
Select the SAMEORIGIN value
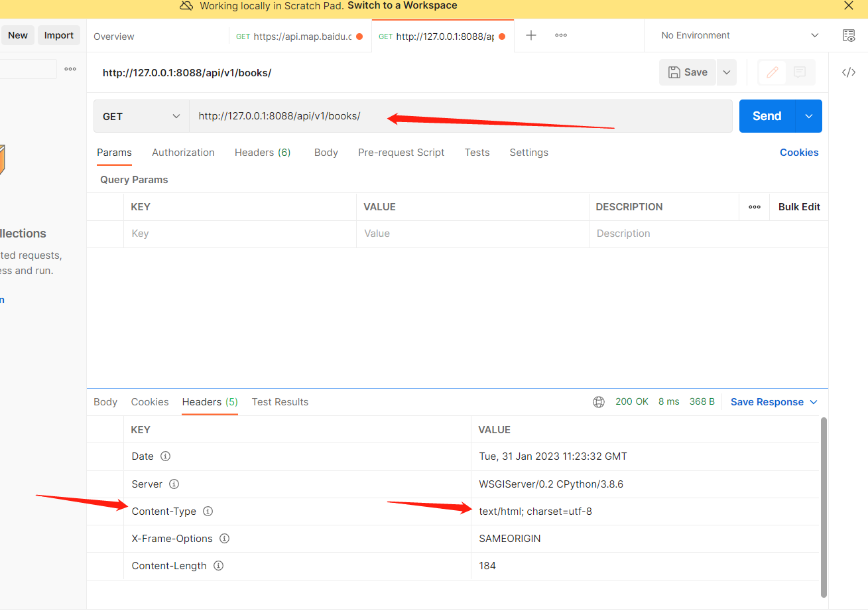click(x=510, y=539)
